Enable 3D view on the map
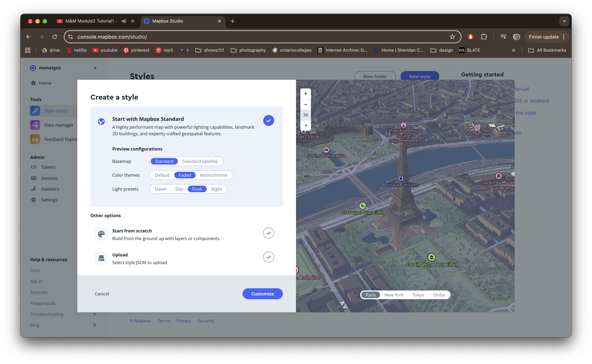Image resolution: width=592 pixels, height=364 pixels. pyautogui.click(x=305, y=115)
